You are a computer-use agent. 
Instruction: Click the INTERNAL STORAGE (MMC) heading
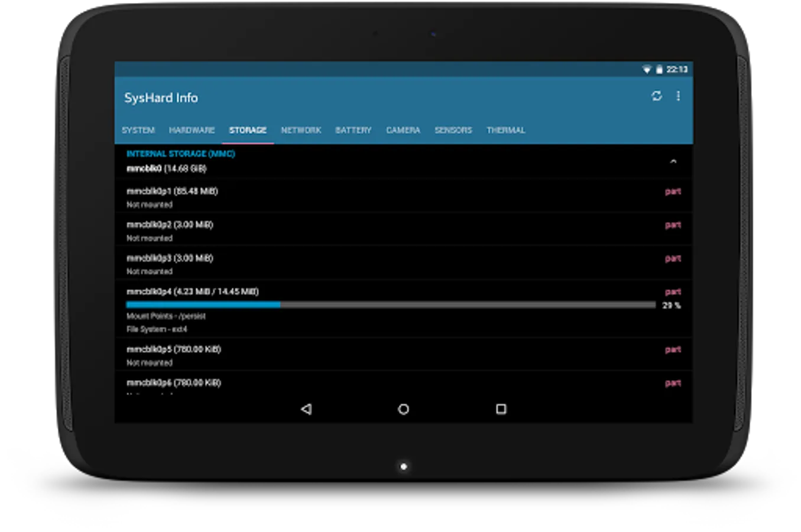pos(180,154)
